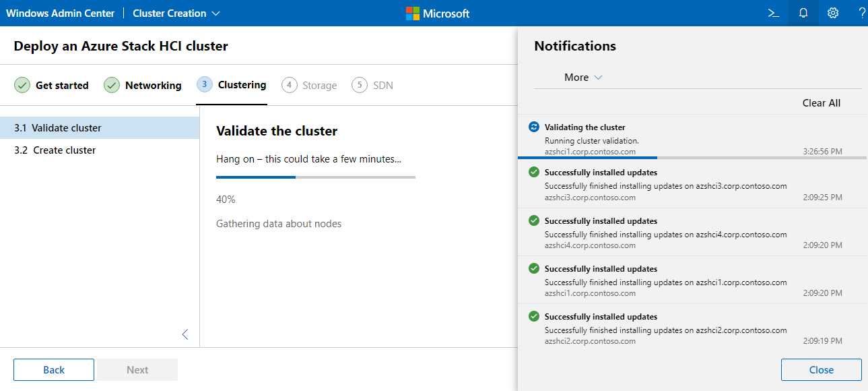Screen dimensions: 868x391
Task: Click the Networking green checkmark icon
Action: tap(112, 85)
